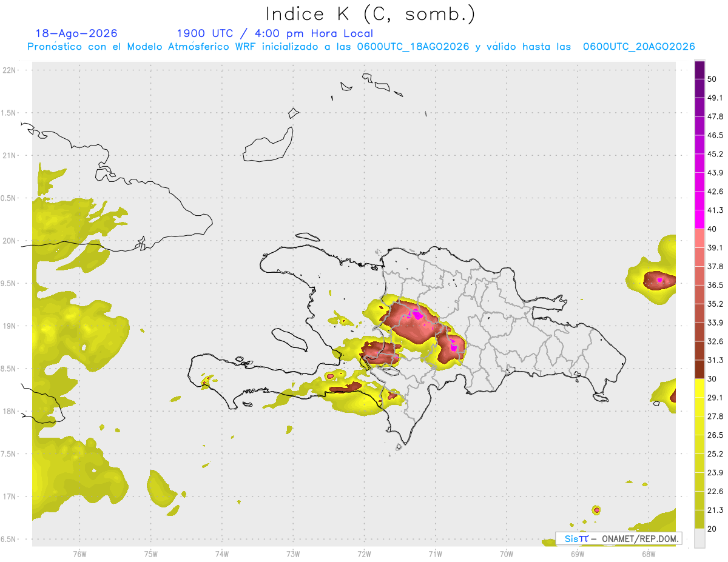Pick the salmon swatch between 39.1 and 40
The image size is (728, 562).
click(x=699, y=238)
